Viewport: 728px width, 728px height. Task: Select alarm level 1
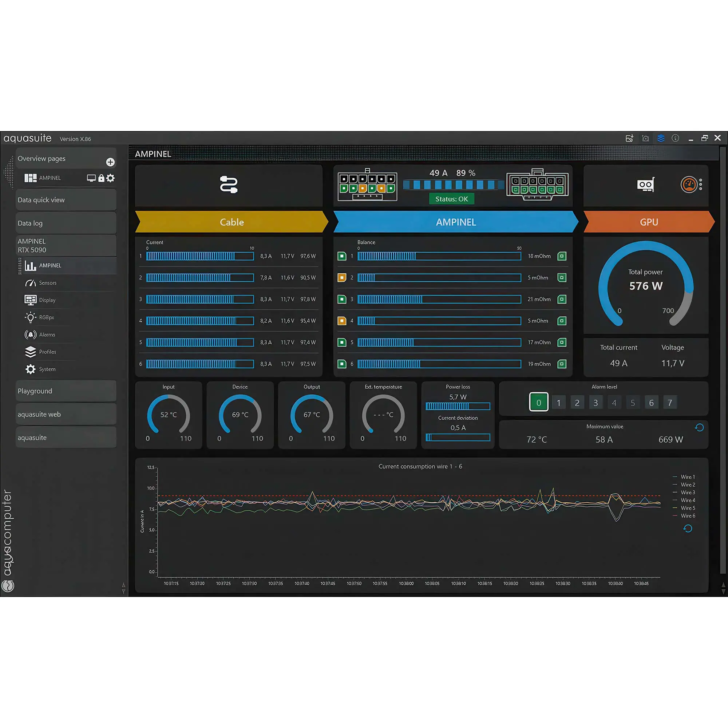coord(558,403)
